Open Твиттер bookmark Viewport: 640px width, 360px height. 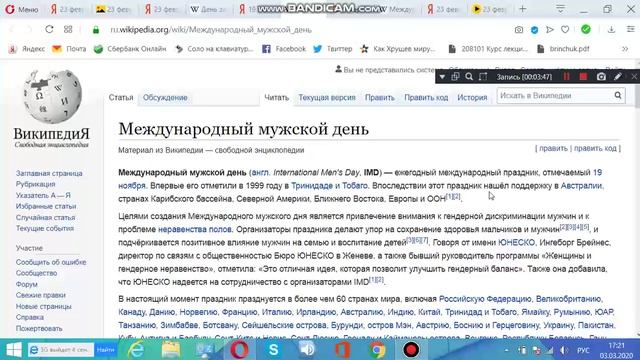[333, 49]
